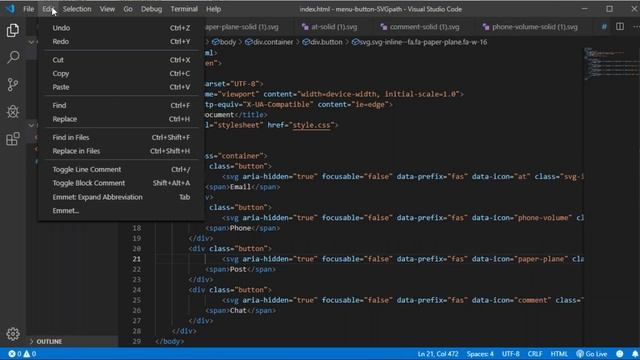
Task: Open the Go menu
Action: click(x=128, y=9)
